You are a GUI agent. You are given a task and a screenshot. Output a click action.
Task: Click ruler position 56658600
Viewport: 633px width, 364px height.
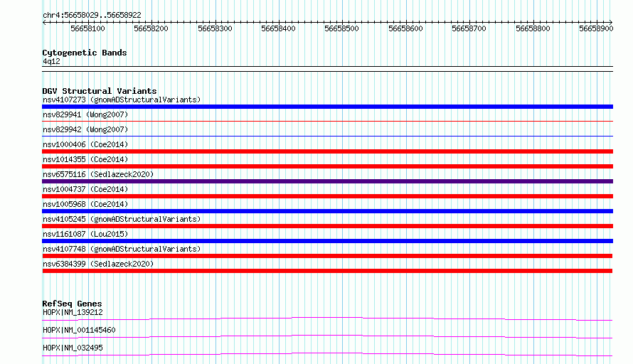click(x=405, y=28)
